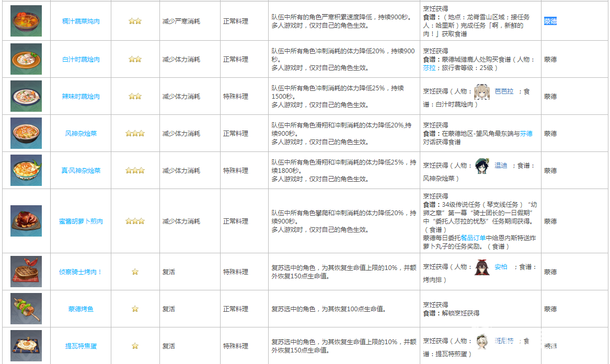Click the two-star rating for 稠汁蔬菜炖肉

pos(135,21)
